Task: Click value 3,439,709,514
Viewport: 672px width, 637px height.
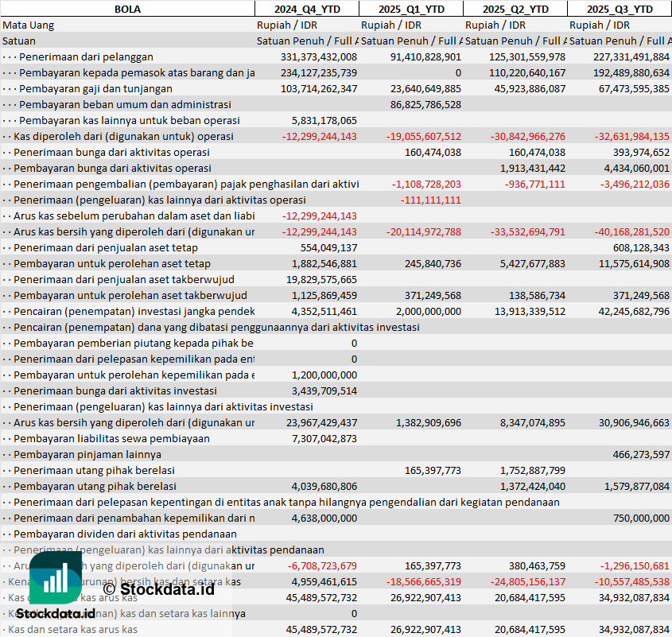Action: pyautogui.click(x=324, y=390)
